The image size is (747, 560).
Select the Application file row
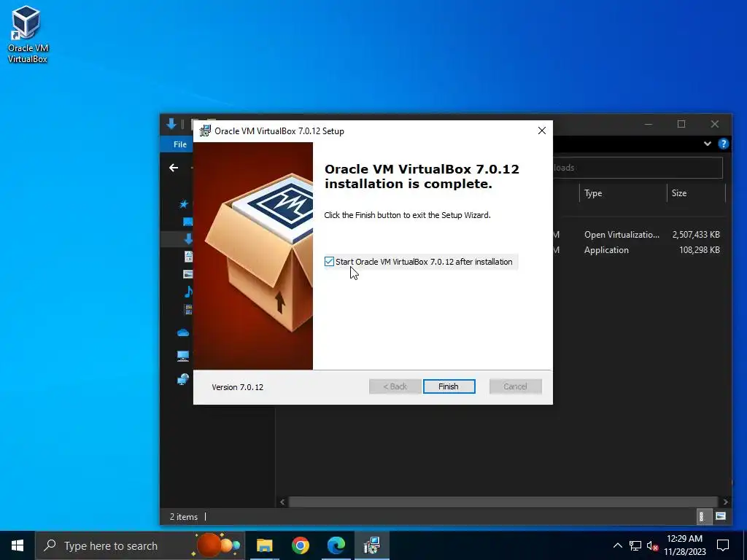point(638,250)
